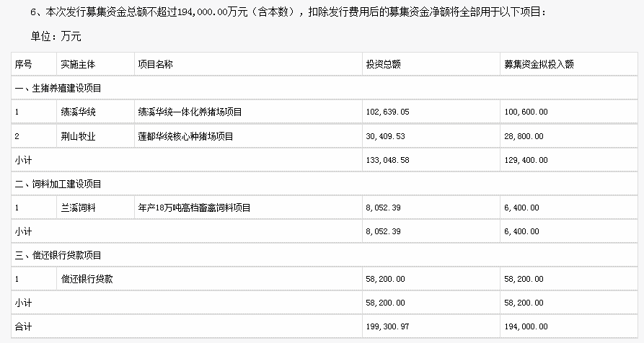The width and height of the screenshot is (644, 343).
Task: Click total raised funds 194,000.00
Action: click(x=526, y=326)
